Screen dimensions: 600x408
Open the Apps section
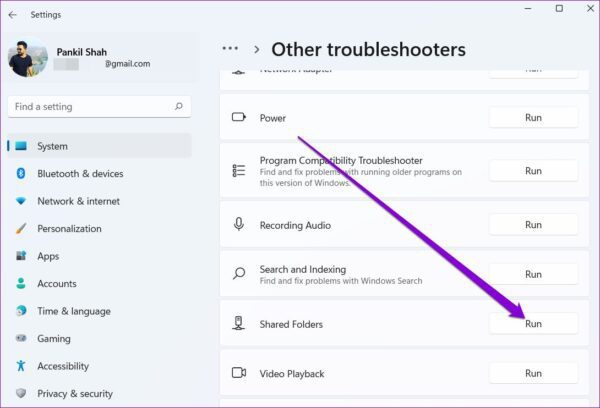click(x=99, y=256)
